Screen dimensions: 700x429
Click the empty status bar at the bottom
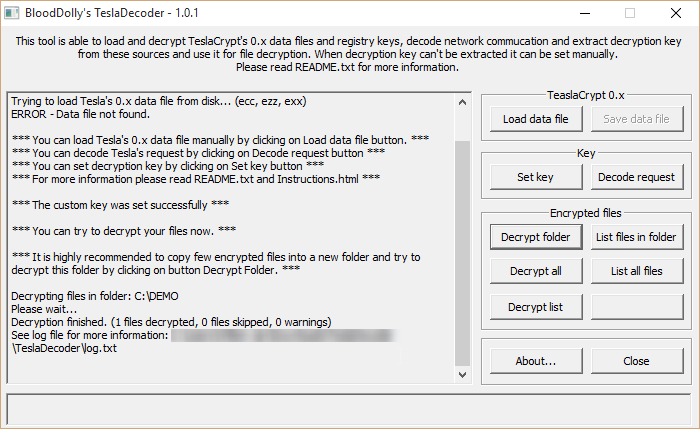click(349, 408)
